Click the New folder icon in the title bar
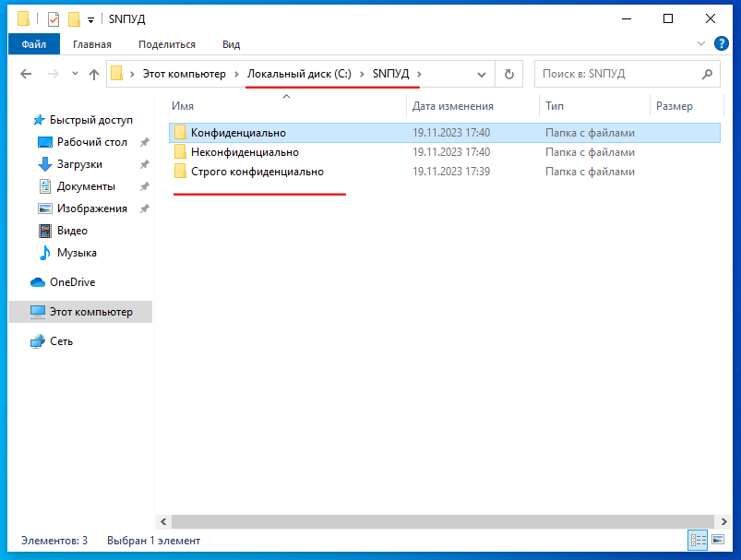This screenshot has width=741, height=560. click(x=74, y=19)
